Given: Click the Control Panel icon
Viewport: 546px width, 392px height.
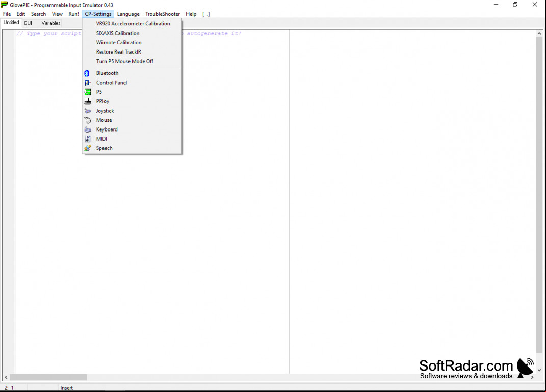Looking at the screenshot, I should pos(87,83).
